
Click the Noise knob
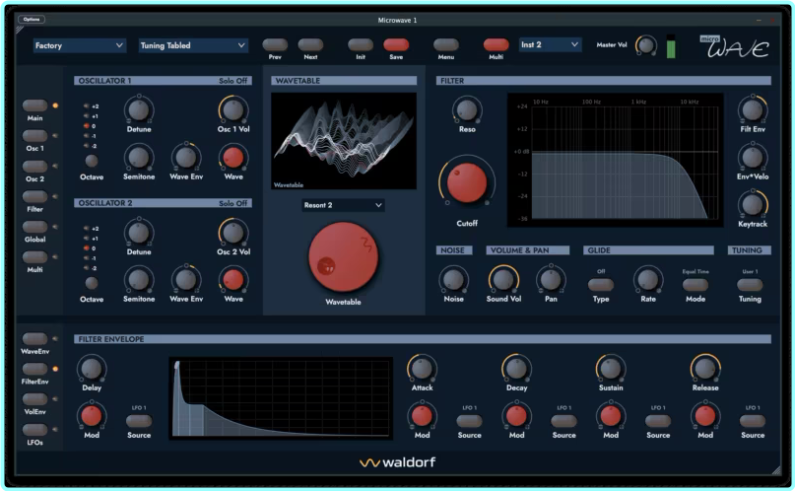[453, 279]
